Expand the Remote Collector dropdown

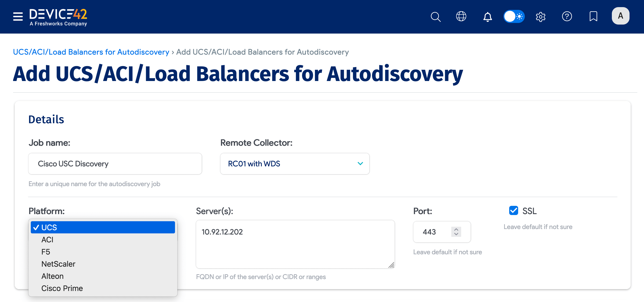(294, 164)
